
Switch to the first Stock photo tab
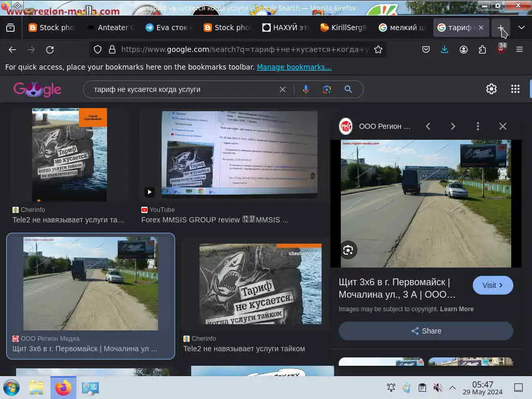pos(52,28)
